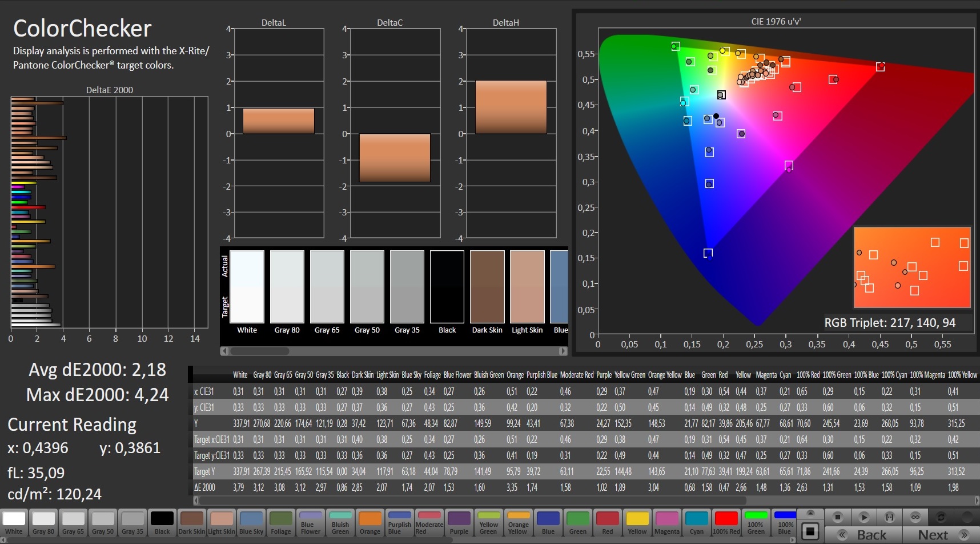This screenshot has width=980, height=544.
Task: Select the Black patch button
Action: tap(162, 523)
